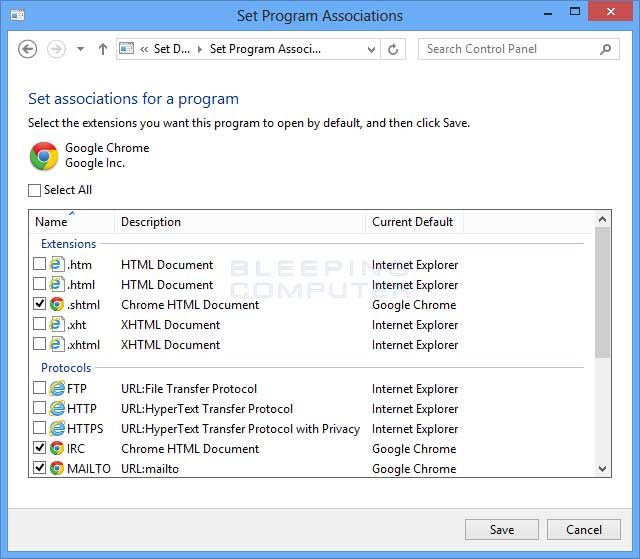Click the Chrome icon beside MAILTO
This screenshot has width=640, height=559.
(57, 468)
